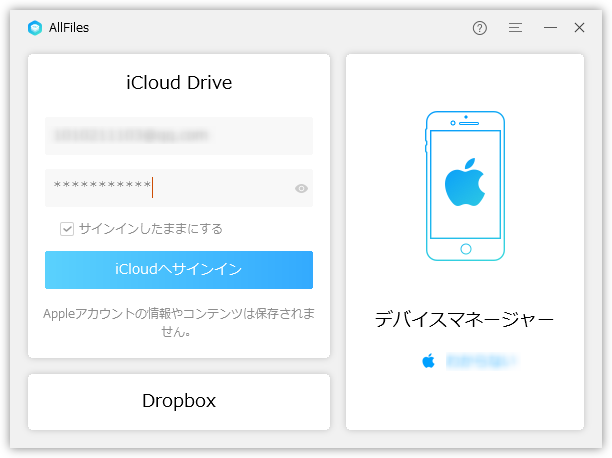Uncheck the サインインしたままにする checkbox
Image resolution: width=612 pixels, height=458 pixels.
(67, 229)
